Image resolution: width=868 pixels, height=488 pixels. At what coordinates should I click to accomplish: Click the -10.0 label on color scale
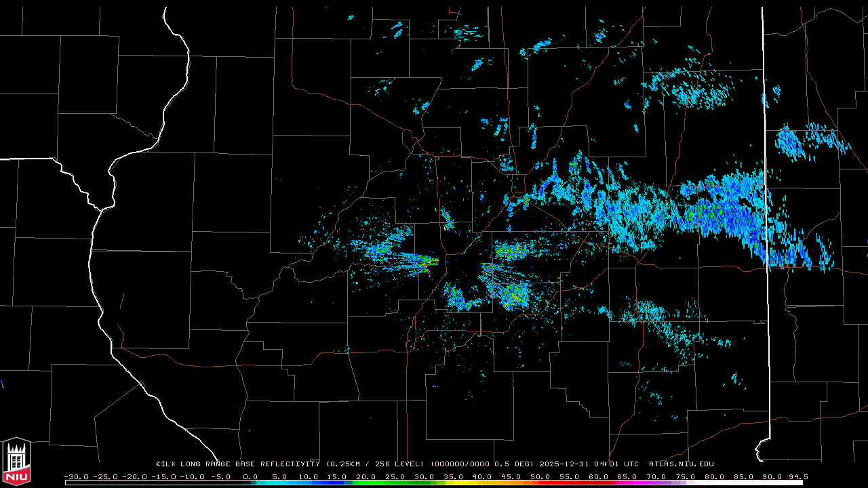click(x=192, y=477)
